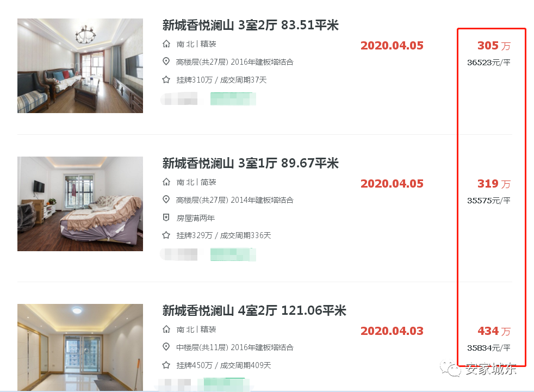Open third listing's empty room photo
The image size is (534, 392).
pos(80,347)
